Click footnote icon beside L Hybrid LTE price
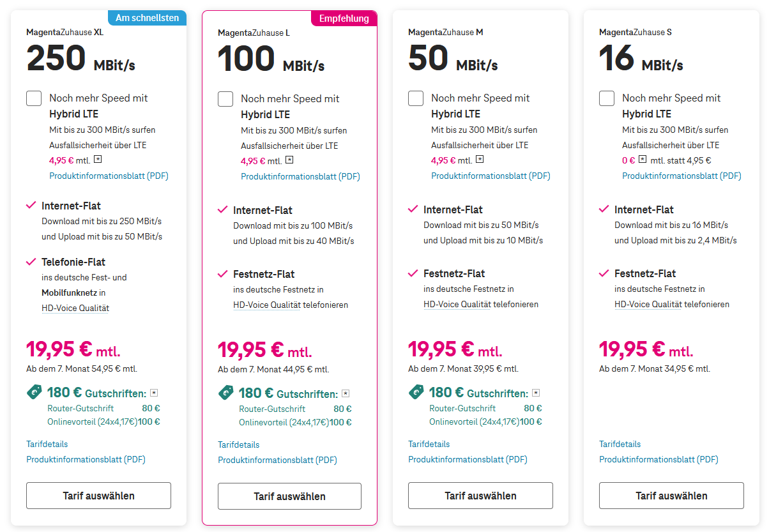769x532 pixels. pos(289,160)
